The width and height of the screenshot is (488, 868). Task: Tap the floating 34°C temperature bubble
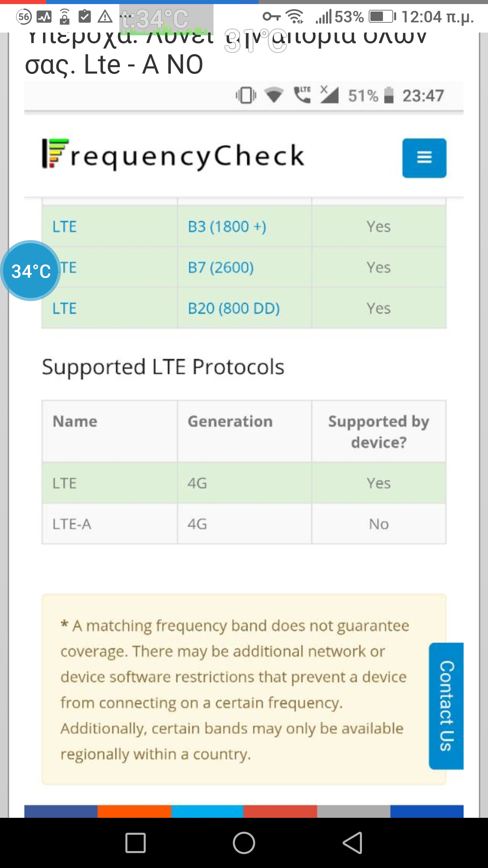point(31,271)
